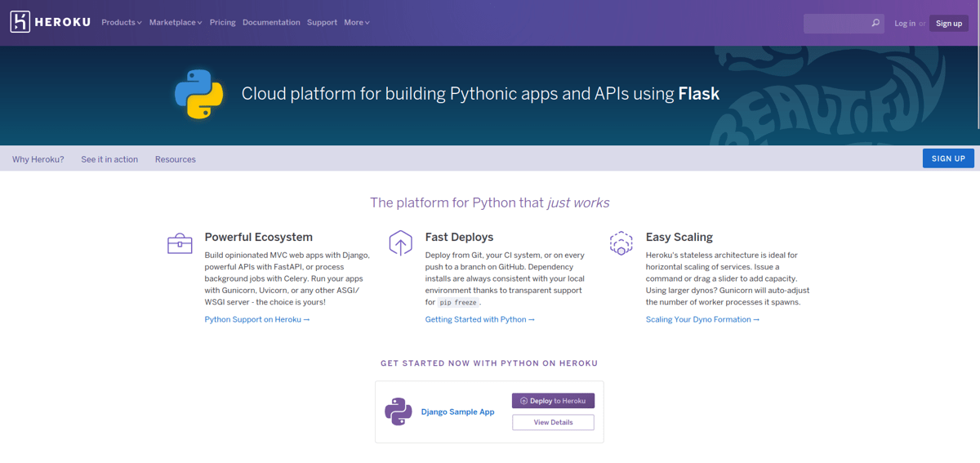Select the Resources sub-navigation item
The width and height of the screenshot is (980, 463).
coord(176,159)
